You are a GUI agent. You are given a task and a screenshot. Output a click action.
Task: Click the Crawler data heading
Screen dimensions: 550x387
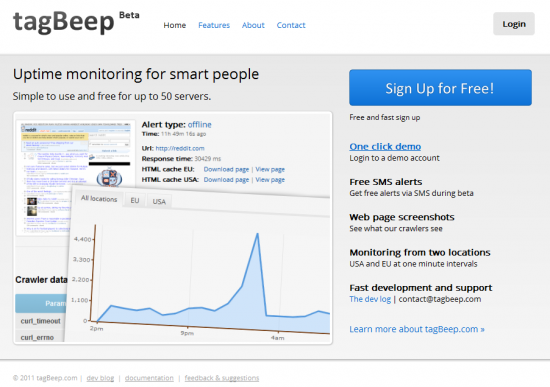tap(41, 280)
